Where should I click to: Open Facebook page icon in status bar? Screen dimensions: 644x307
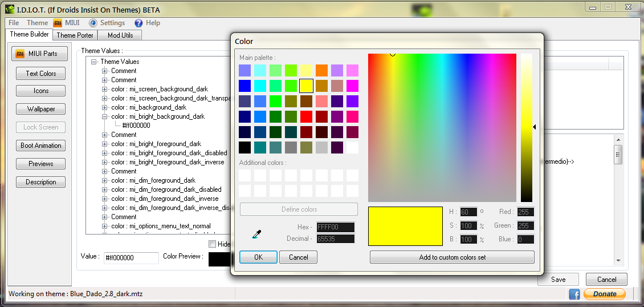coord(574,294)
